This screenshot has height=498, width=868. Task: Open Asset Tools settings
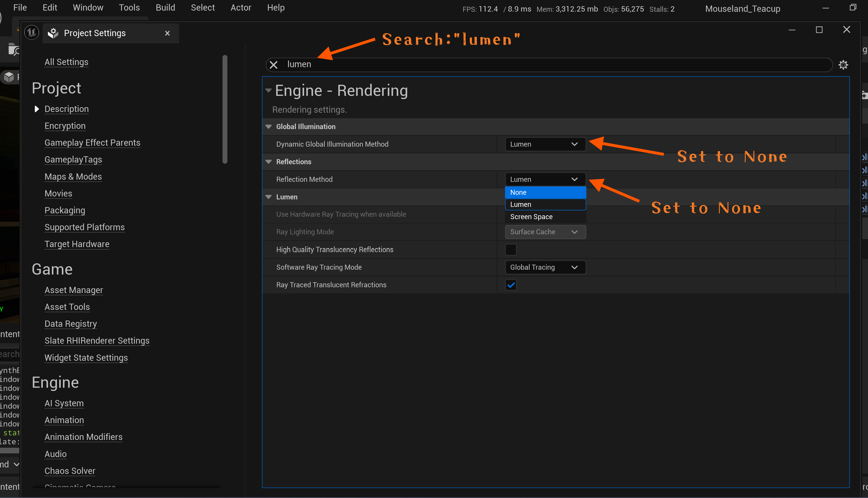click(67, 307)
